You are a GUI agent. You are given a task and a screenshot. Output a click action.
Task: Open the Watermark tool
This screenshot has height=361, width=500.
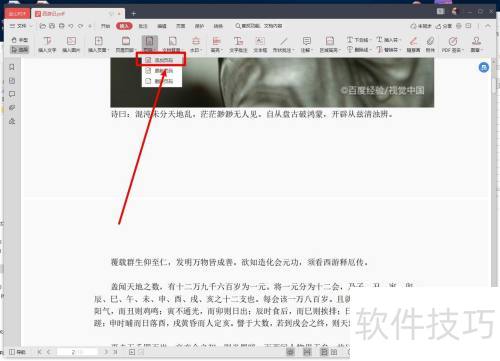point(196,44)
